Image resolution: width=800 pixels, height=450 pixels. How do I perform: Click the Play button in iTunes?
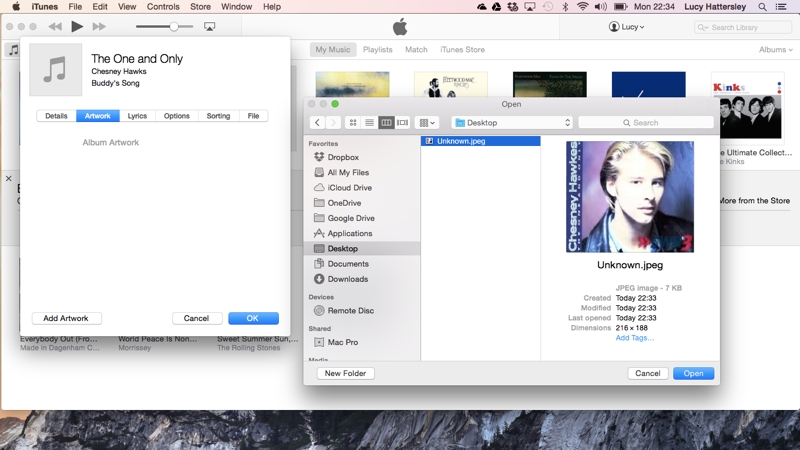click(77, 27)
